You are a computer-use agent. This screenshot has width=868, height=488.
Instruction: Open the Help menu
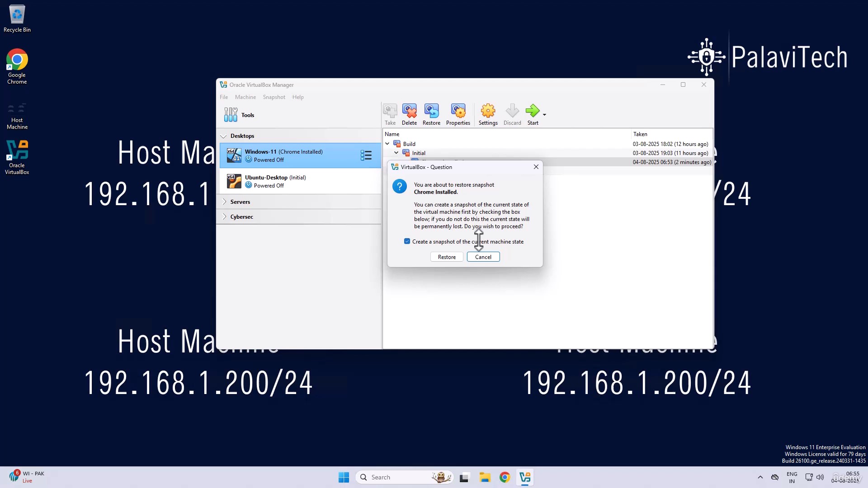(298, 97)
